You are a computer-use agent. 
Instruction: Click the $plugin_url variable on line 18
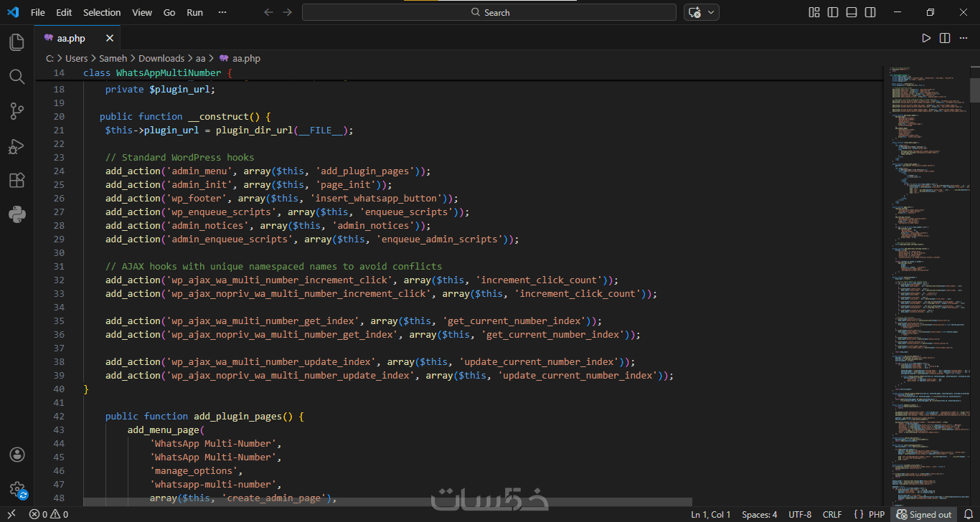click(179, 89)
